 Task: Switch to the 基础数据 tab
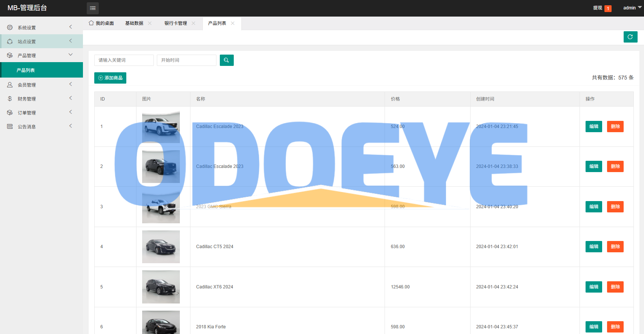pyautogui.click(x=134, y=23)
